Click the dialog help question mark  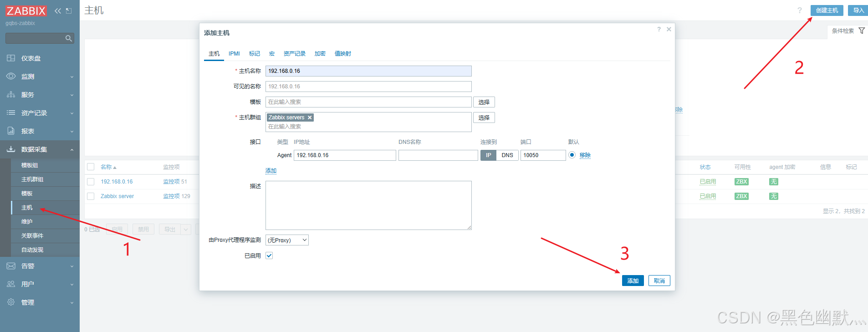pyautogui.click(x=659, y=29)
